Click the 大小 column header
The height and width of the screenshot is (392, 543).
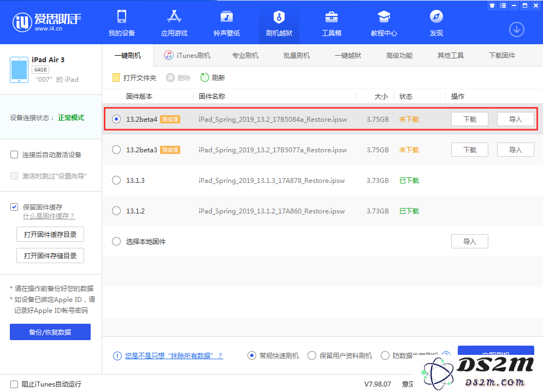381,97
